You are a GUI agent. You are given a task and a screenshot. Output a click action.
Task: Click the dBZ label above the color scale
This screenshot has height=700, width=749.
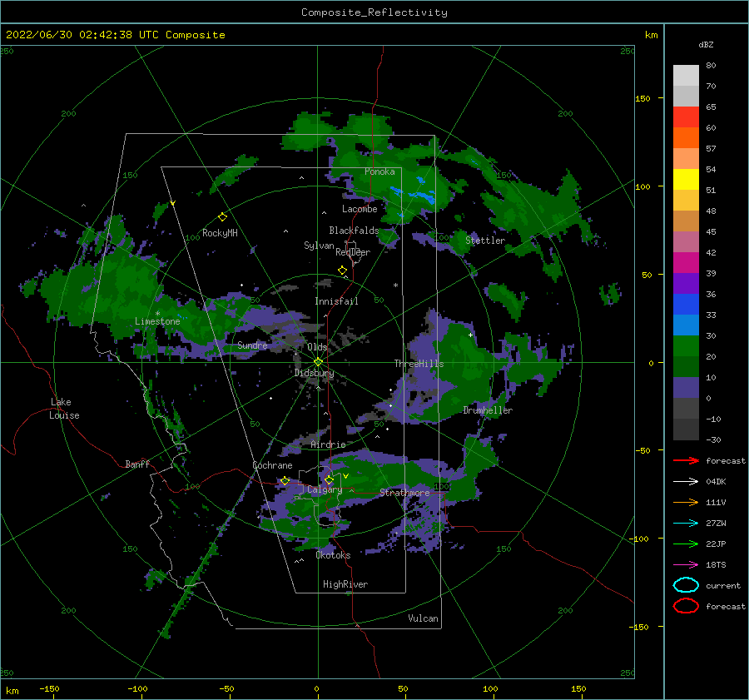pyautogui.click(x=706, y=44)
